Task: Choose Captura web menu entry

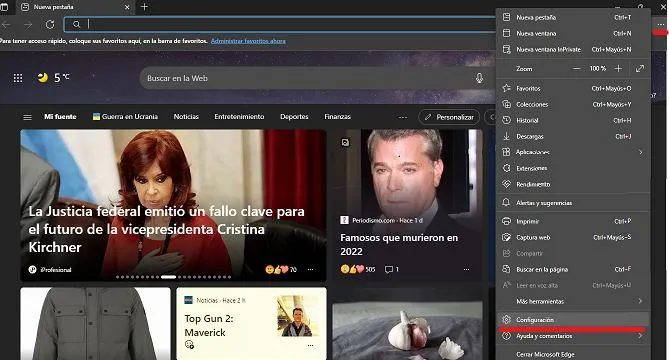Action: pos(573,238)
